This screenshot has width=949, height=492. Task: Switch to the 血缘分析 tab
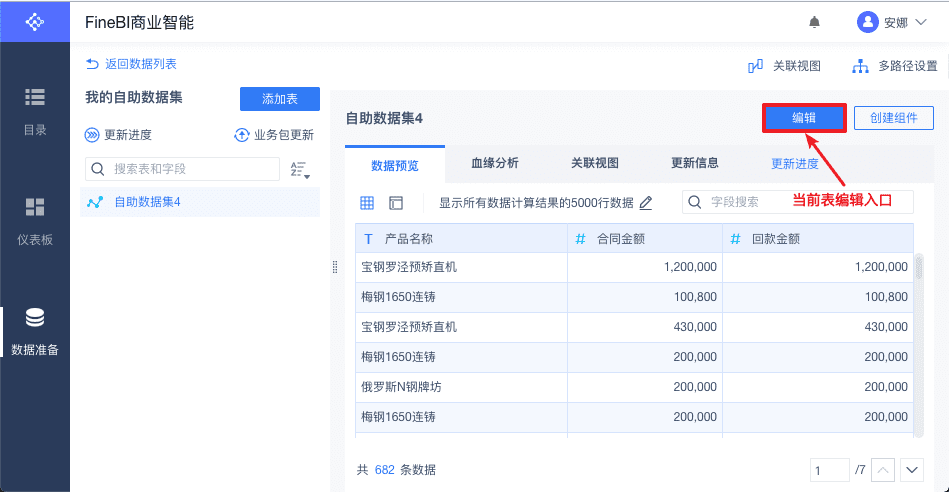tap(494, 163)
